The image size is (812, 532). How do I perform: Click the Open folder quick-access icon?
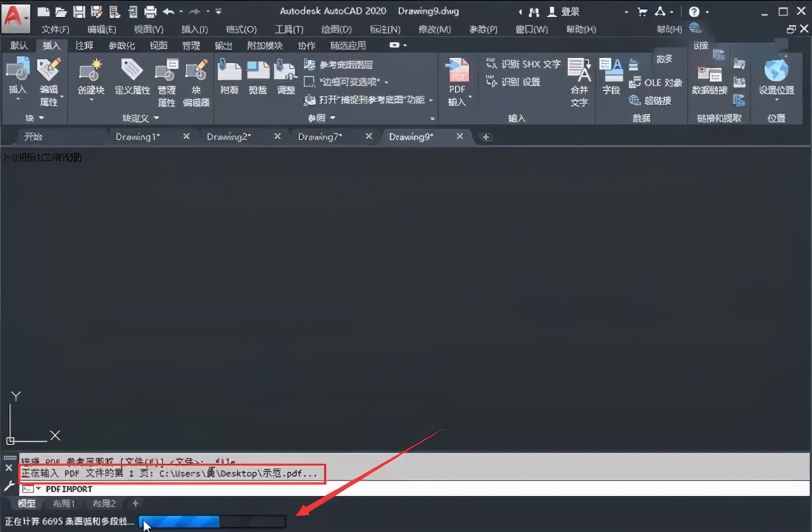pyautogui.click(x=61, y=11)
